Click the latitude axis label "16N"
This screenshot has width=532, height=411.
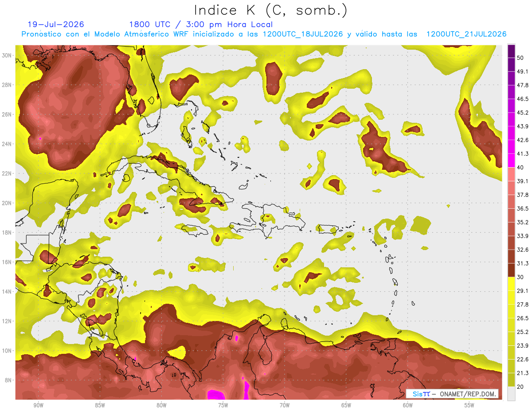(x=7, y=262)
